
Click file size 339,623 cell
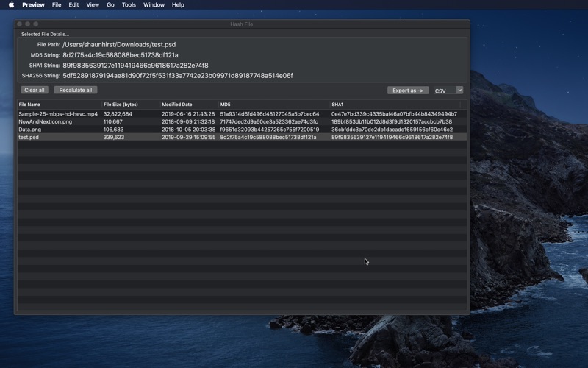coord(114,138)
